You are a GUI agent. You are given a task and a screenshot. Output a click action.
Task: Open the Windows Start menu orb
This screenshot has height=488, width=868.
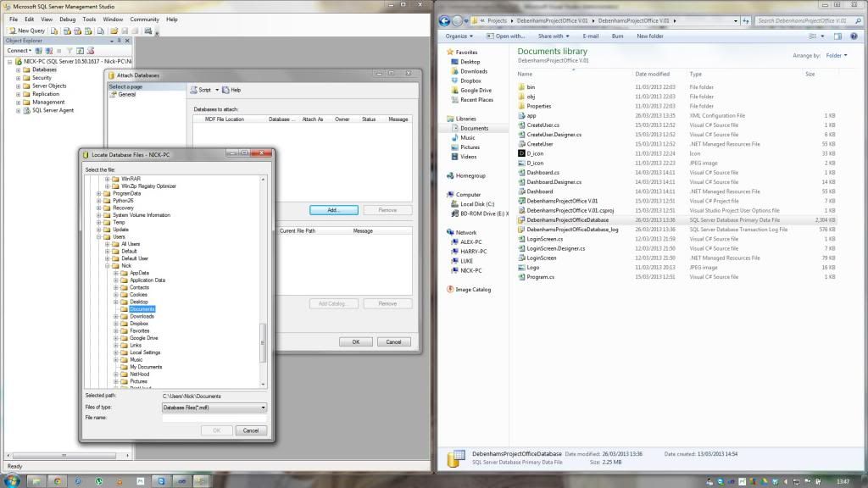(12, 481)
